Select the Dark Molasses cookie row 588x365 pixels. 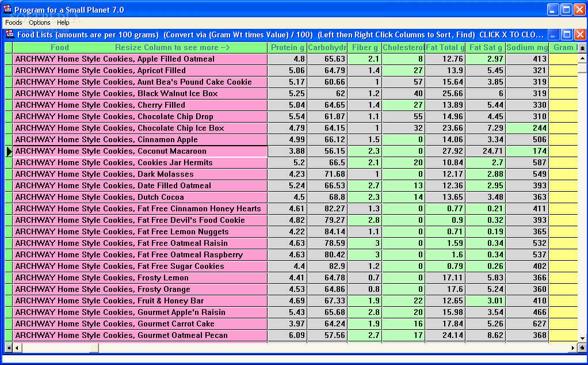pyautogui.click(x=140, y=174)
